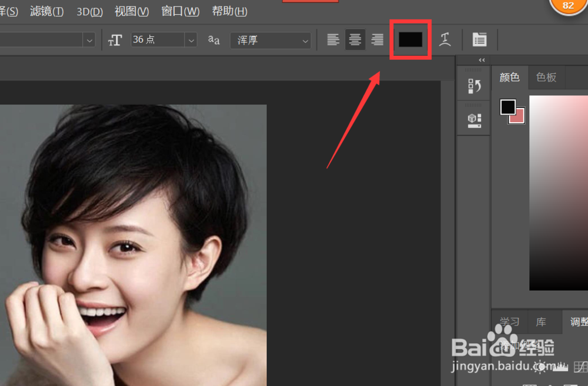The image size is (588, 386).
Task: Open the text color picker in options bar
Action: [x=410, y=39]
